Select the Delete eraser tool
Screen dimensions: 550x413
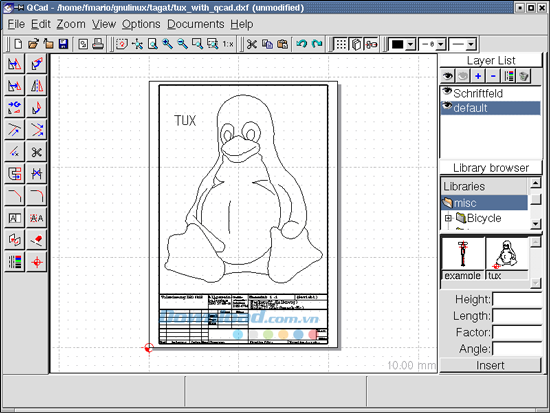pos(36,240)
